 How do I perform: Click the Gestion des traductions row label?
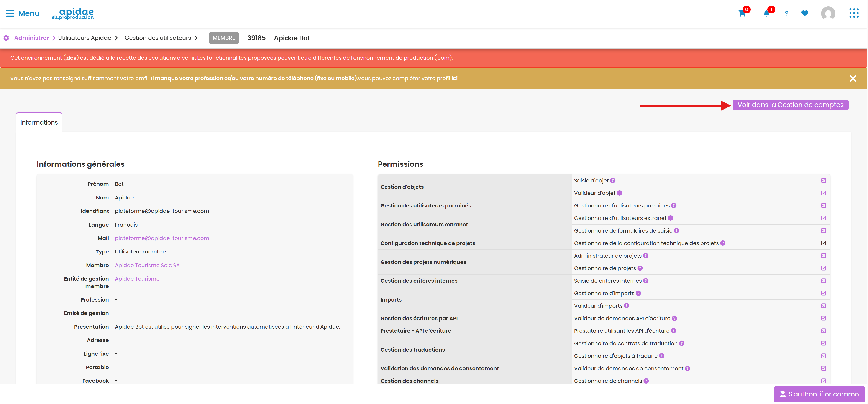[412, 350]
